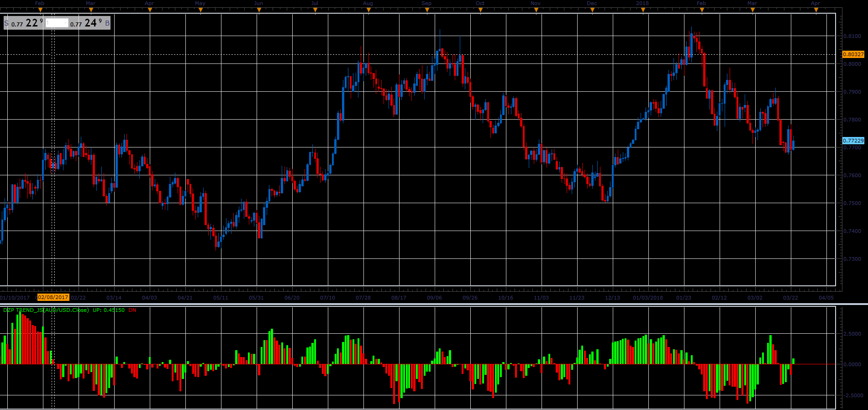Click the orange Jul timeline marker
The image size is (868, 410).
[x=315, y=10]
